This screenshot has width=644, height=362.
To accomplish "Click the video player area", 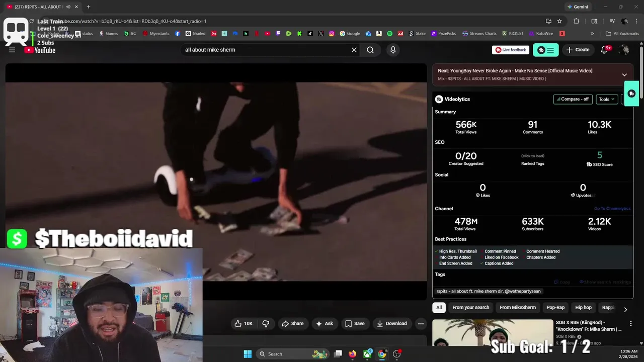I will point(216,182).
